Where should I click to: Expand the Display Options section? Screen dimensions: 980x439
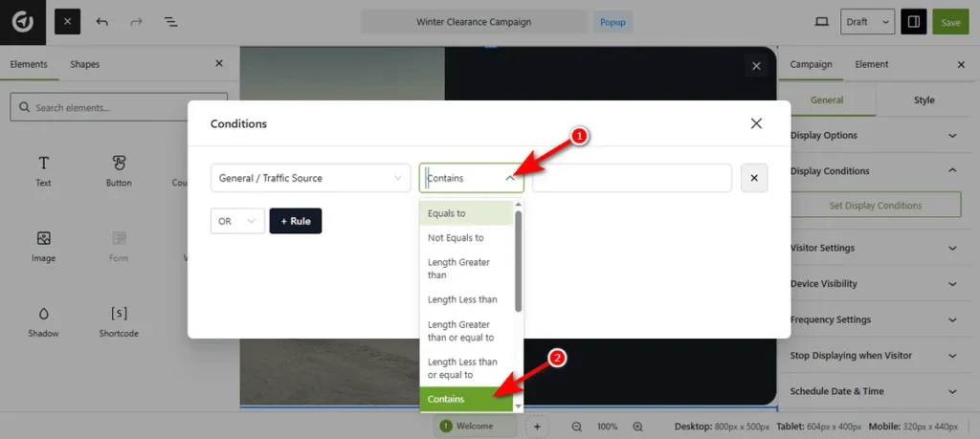coord(874,136)
